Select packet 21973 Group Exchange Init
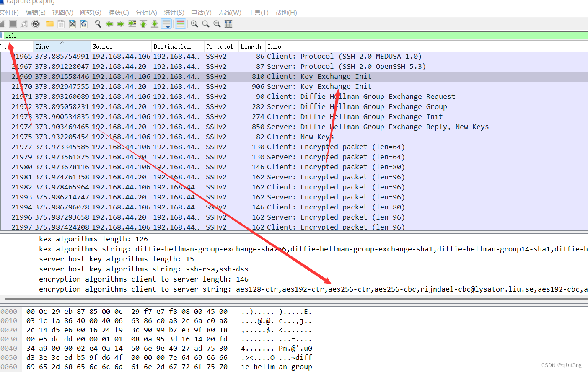 (x=294, y=116)
